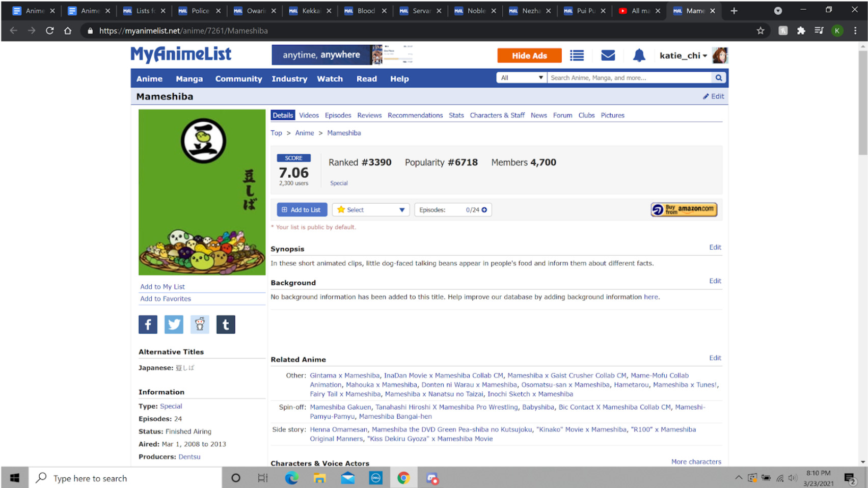This screenshot has width=868, height=488.
Task: Open the Gintama x Mameshiba link
Action: (345, 376)
